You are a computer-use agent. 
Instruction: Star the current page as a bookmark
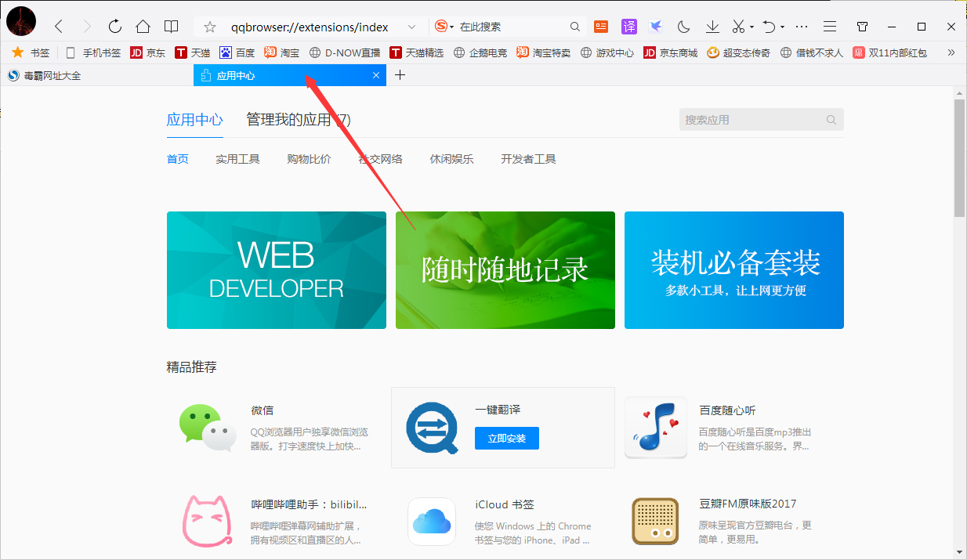pos(208,26)
